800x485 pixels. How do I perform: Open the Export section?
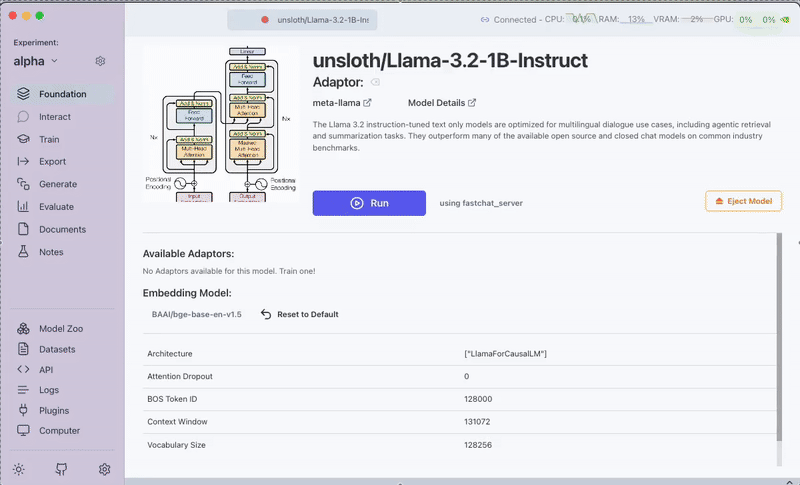pos(52,162)
